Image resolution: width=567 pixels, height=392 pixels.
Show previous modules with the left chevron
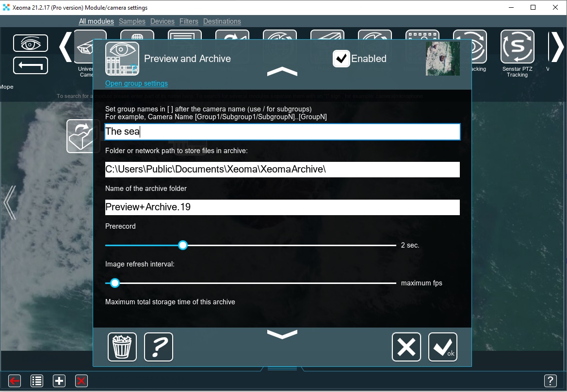coord(65,47)
